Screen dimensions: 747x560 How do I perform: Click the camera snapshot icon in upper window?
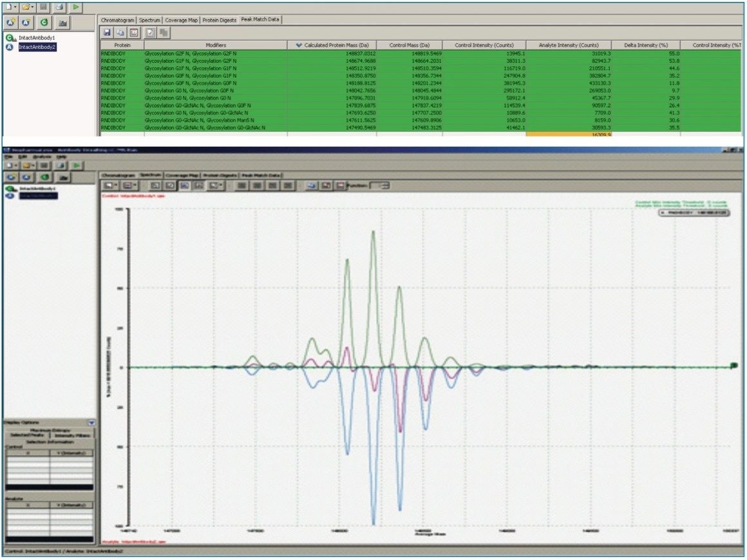pyautogui.click(x=62, y=23)
